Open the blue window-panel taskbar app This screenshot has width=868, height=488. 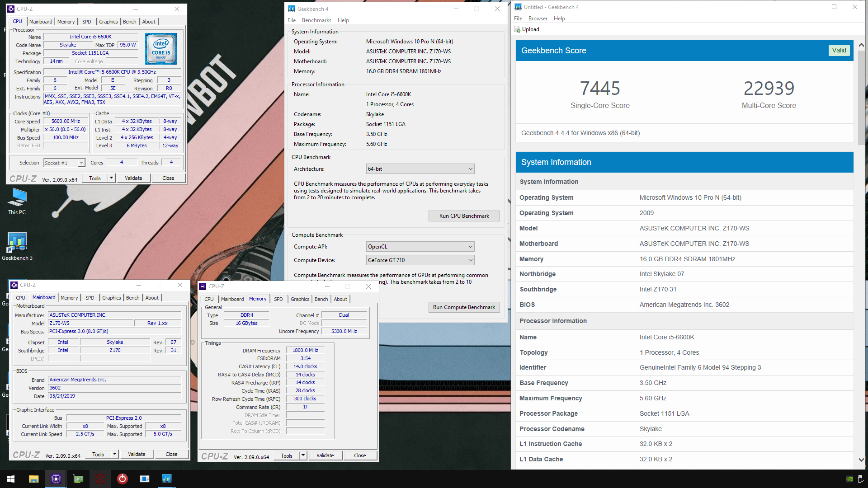coord(145,479)
